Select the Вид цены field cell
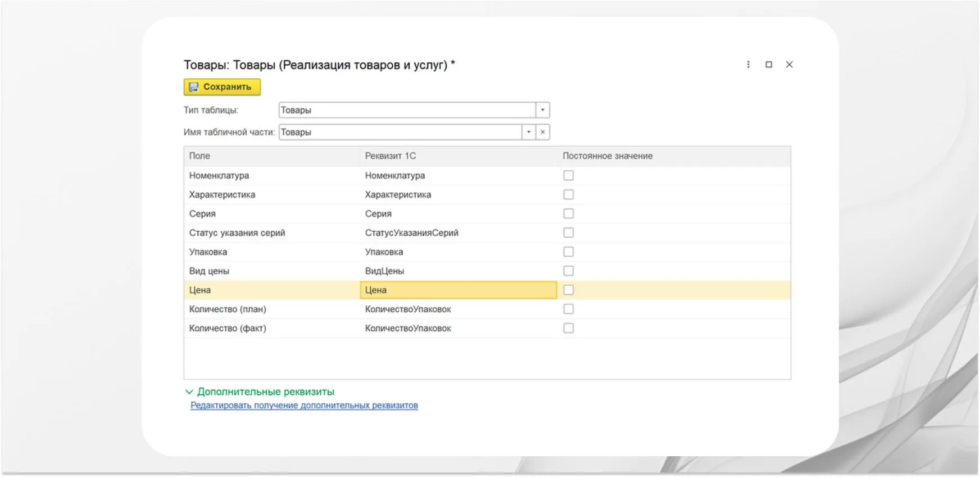This screenshot has height=477, width=980. click(272, 271)
